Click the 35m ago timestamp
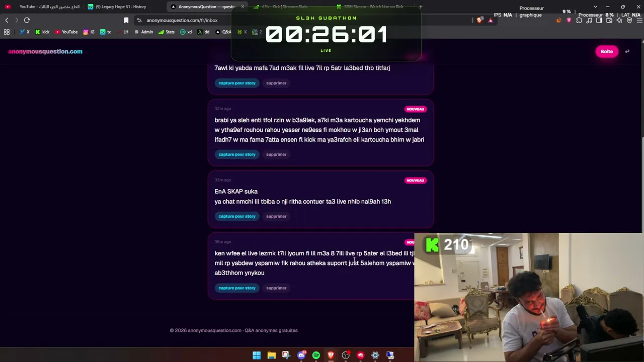 pos(223,242)
